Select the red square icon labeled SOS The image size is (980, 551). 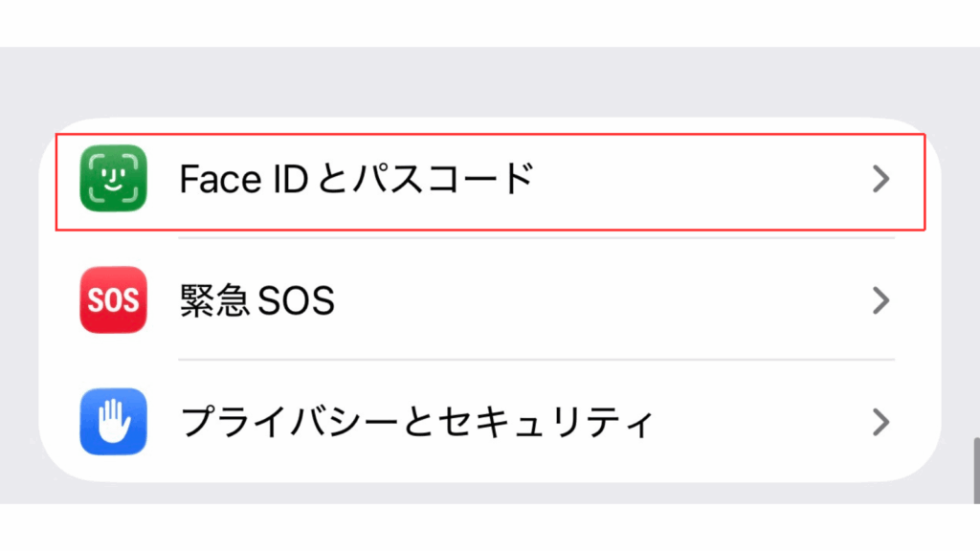(x=112, y=300)
